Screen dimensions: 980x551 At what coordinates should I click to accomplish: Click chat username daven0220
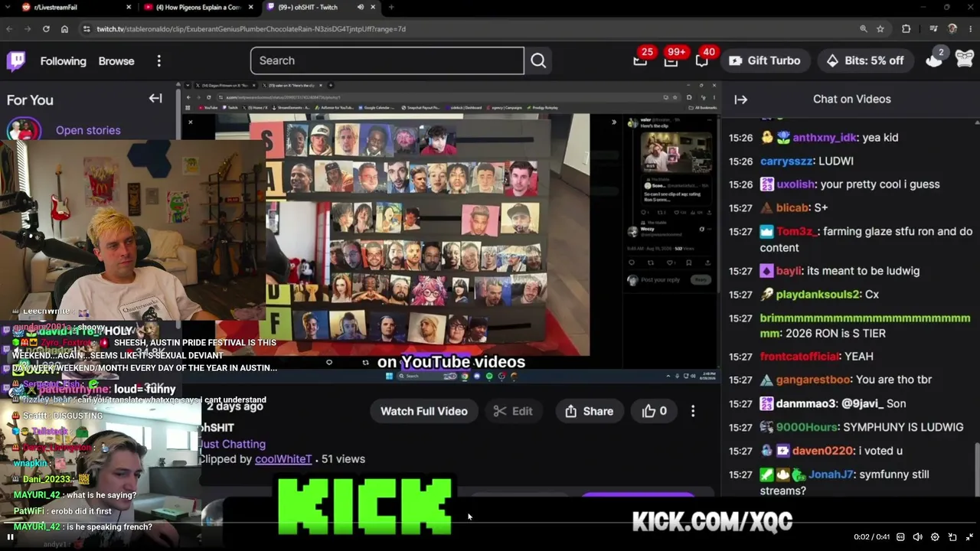822,451
